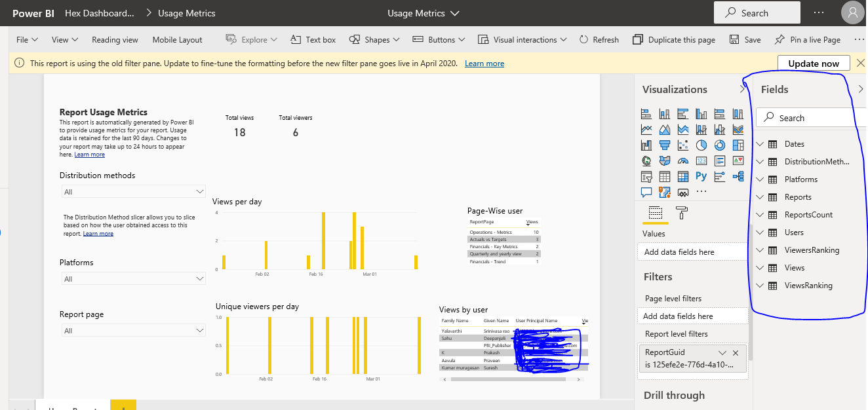Select the Python visual icon
The height and width of the screenshot is (410, 868).
pos(701,177)
